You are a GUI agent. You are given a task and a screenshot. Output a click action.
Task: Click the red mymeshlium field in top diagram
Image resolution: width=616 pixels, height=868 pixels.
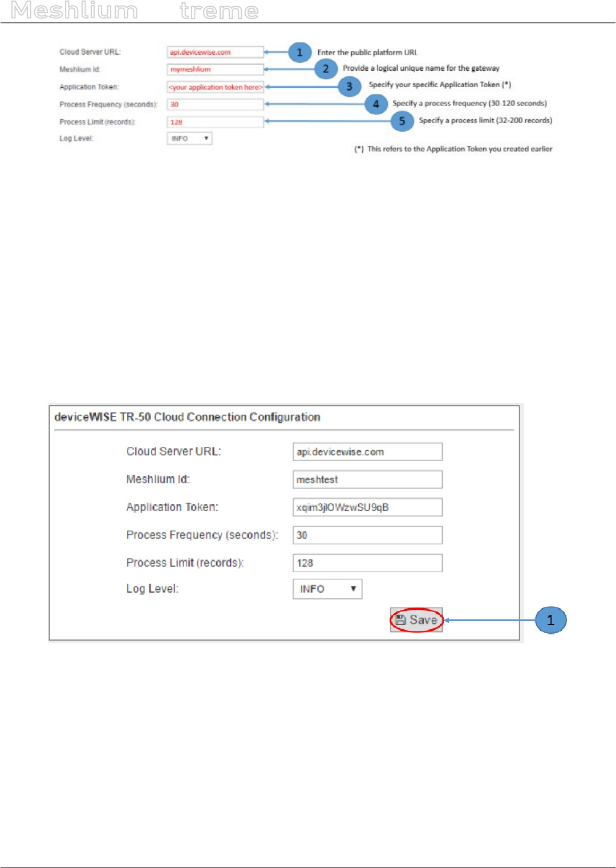pos(215,70)
